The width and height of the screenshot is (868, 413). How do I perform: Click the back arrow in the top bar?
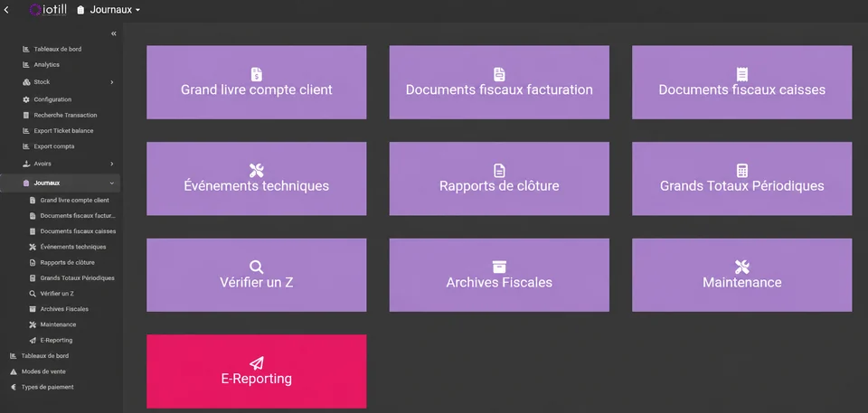pyautogui.click(x=6, y=10)
